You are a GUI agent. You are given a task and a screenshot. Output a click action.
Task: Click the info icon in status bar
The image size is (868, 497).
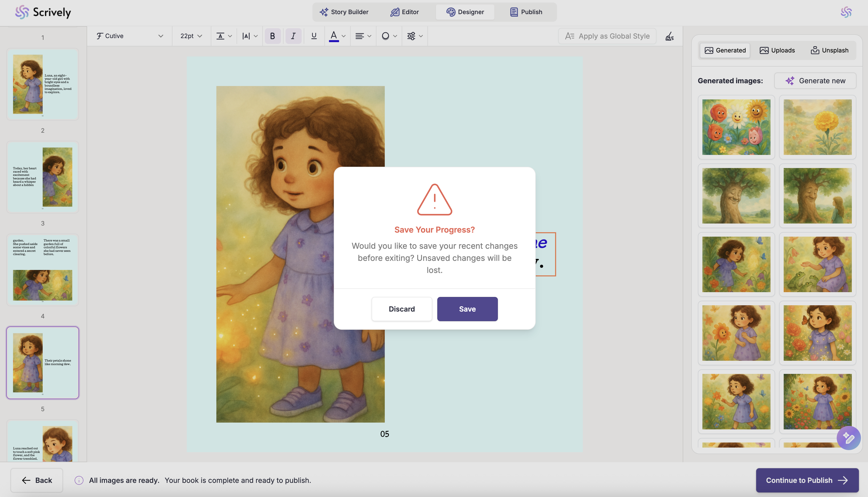tap(79, 480)
